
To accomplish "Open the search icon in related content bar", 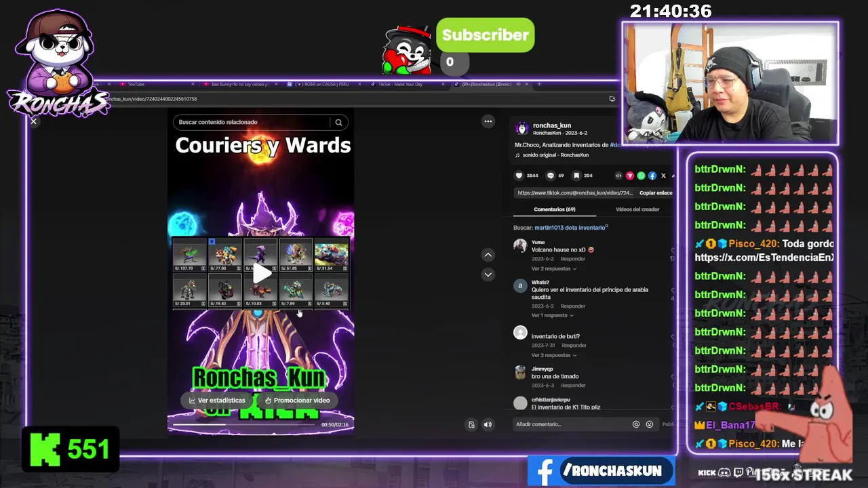I will [338, 123].
